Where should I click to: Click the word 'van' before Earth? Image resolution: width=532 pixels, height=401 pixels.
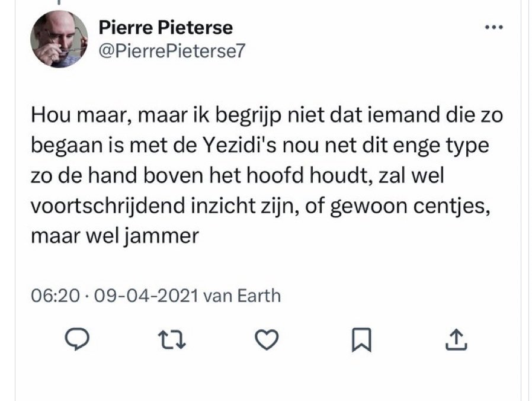coord(217,296)
